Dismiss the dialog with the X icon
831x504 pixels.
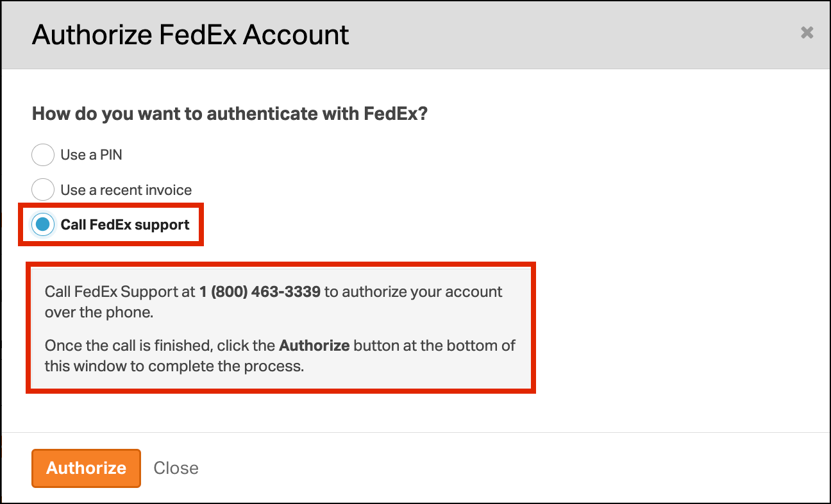pos(807,33)
